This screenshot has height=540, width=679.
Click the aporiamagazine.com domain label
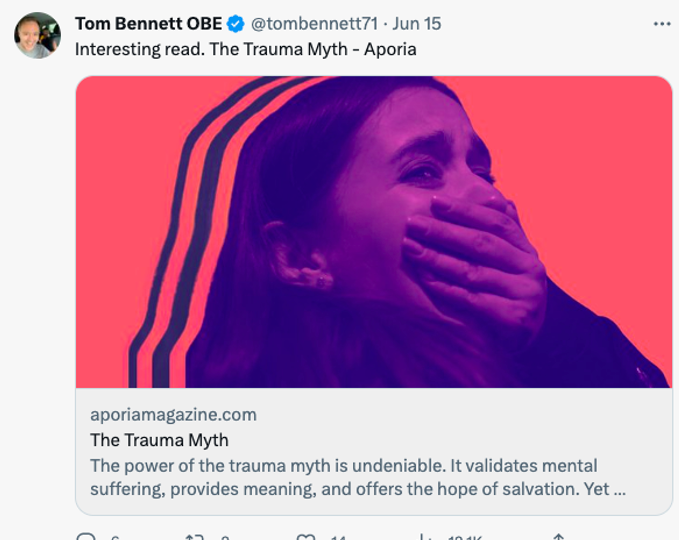click(173, 415)
